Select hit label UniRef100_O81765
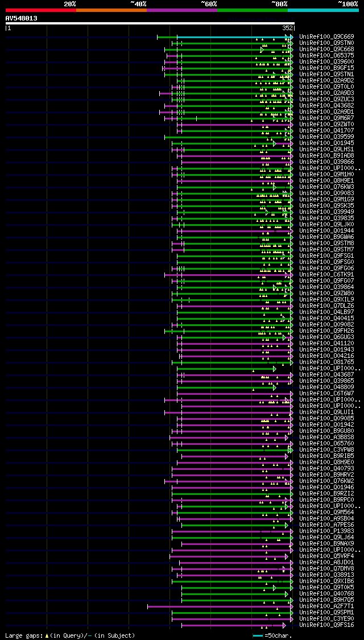Viewport: 364px width, 640px height. point(326,362)
